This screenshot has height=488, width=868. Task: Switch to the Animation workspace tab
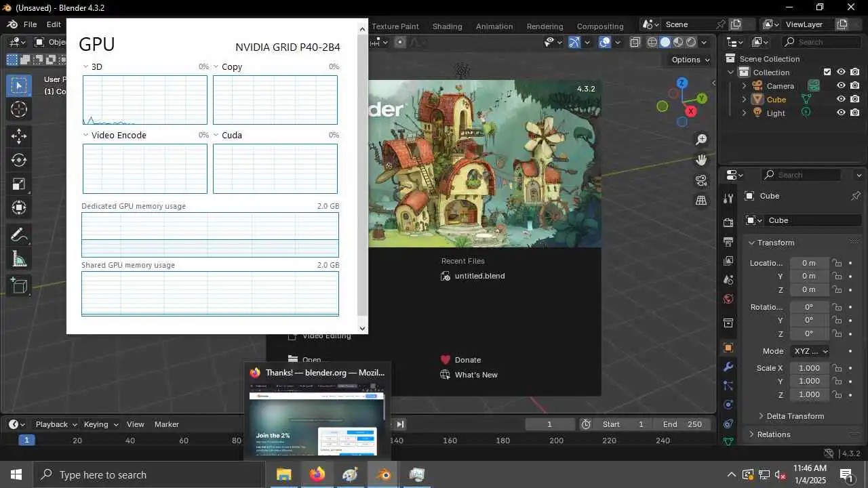point(494,26)
